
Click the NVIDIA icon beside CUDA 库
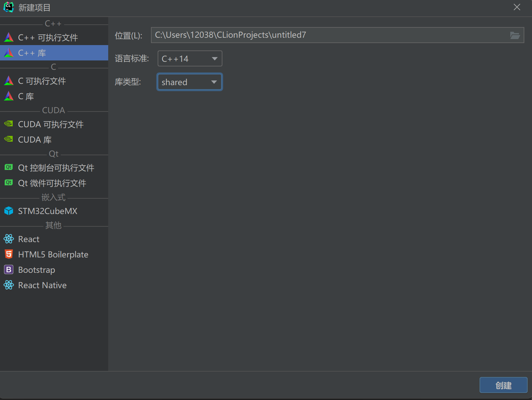point(9,139)
